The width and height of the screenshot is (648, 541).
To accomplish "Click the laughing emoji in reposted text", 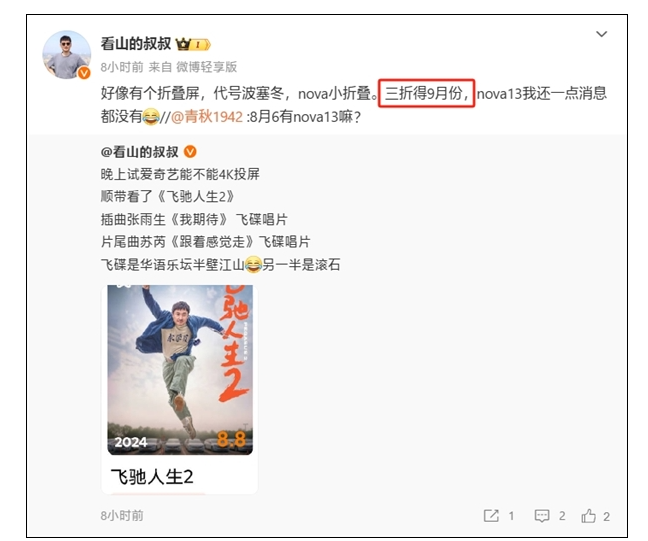I will 253,265.
